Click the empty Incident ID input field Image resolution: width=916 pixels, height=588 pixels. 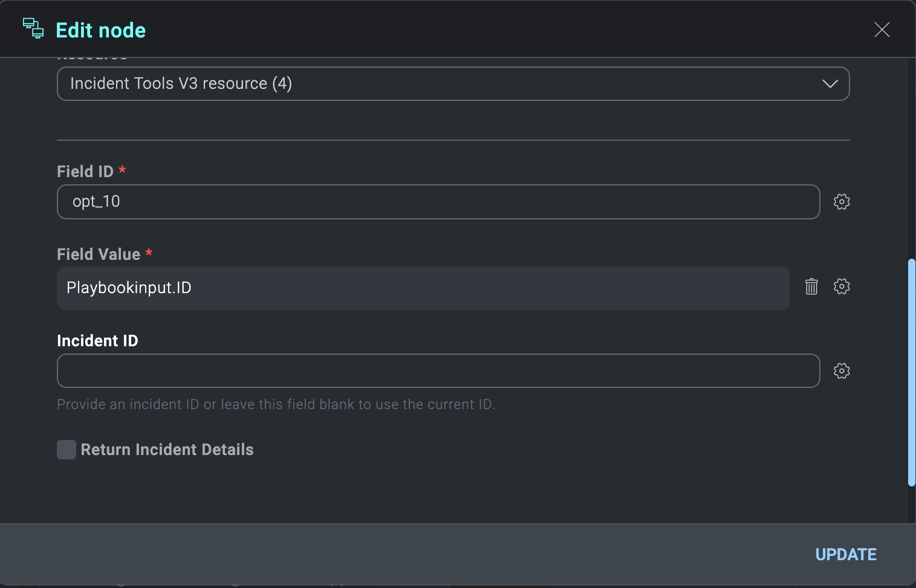[x=438, y=370]
